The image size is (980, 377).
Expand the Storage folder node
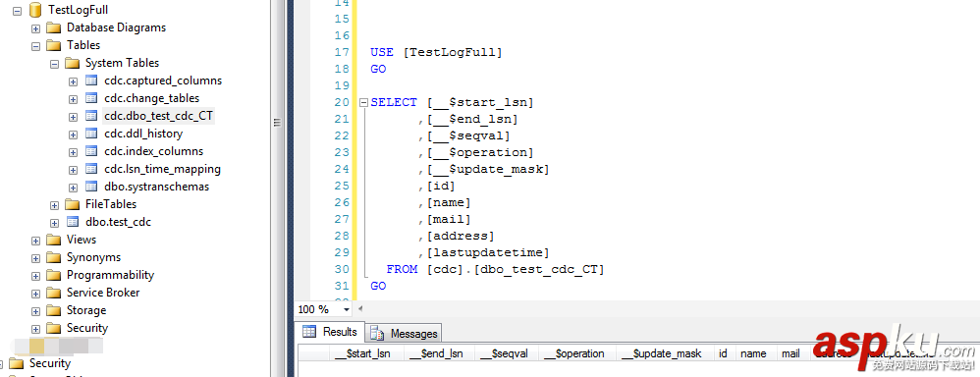pyautogui.click(x=35, y=310)
